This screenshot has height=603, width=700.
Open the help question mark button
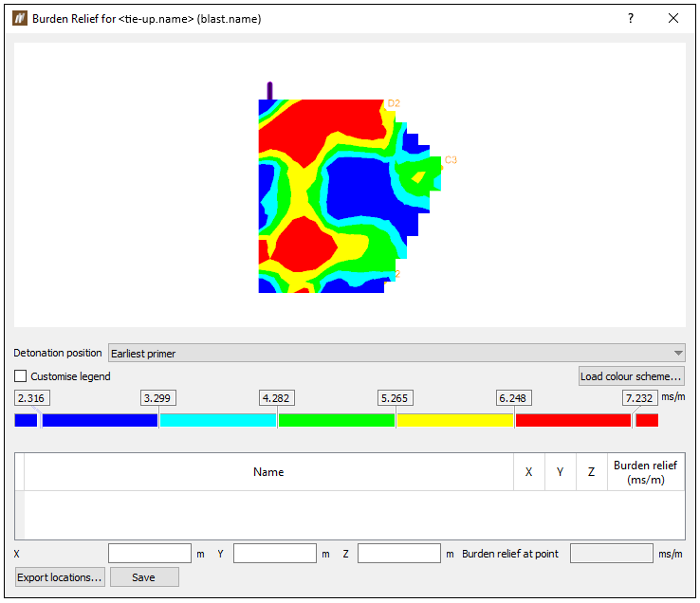(x=631, y=18)
